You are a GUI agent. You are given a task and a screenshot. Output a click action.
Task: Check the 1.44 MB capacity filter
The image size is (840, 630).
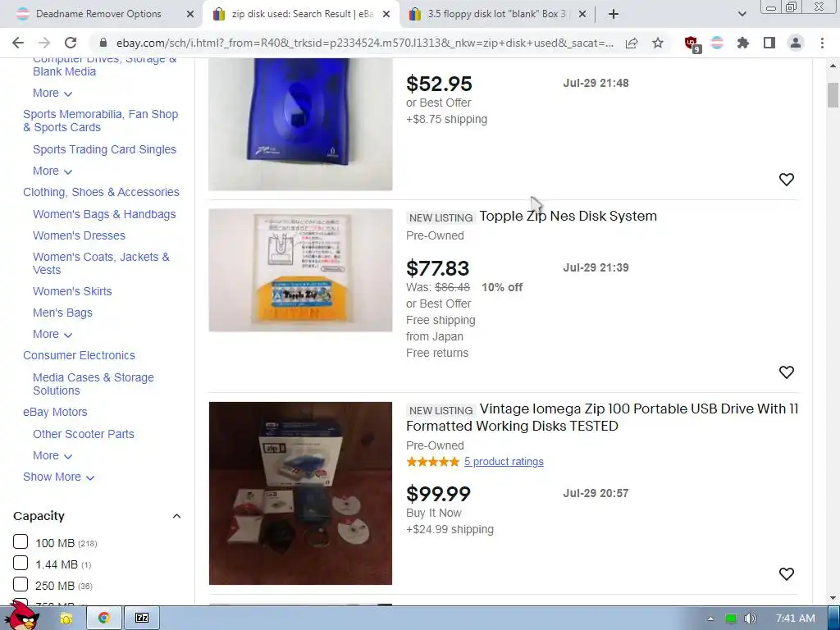click(x=21, y=563)
